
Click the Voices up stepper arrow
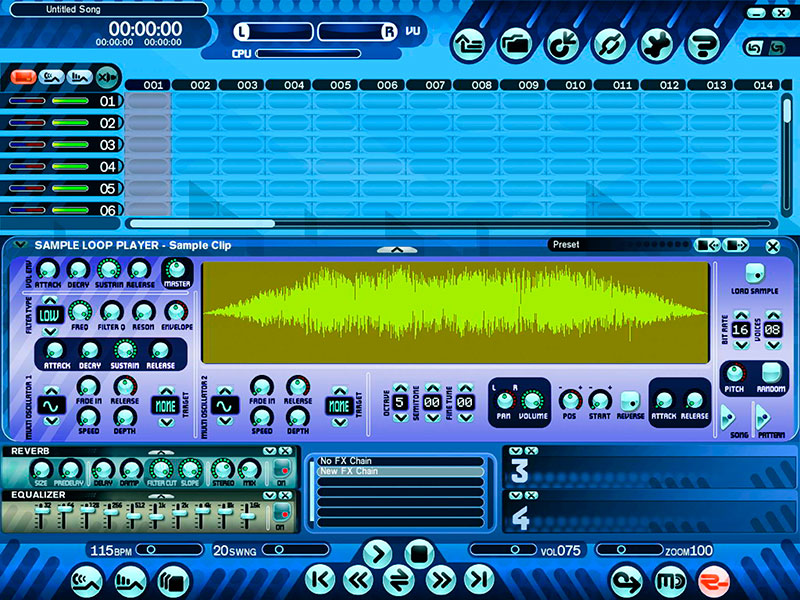coord(772,315)
